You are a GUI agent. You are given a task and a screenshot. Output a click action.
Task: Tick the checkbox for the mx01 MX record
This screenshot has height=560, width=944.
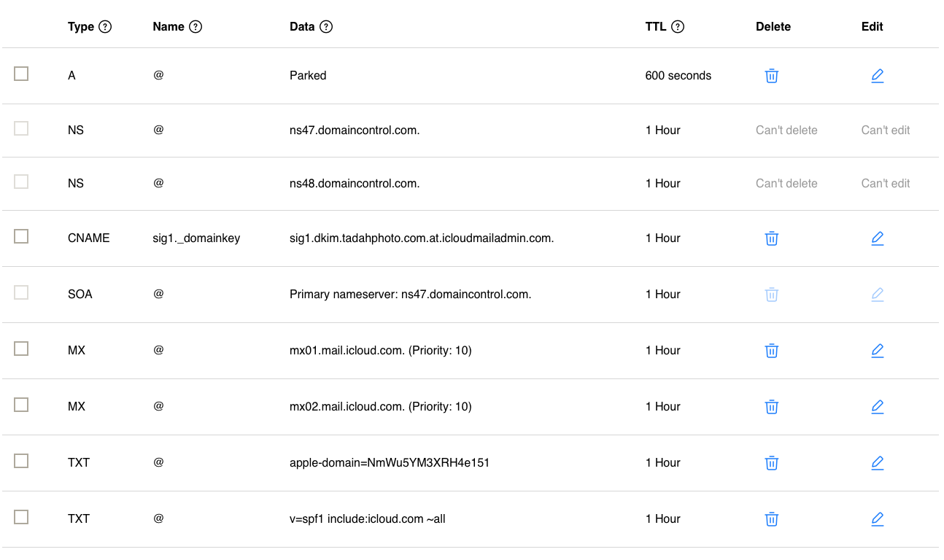coord(21,349)
